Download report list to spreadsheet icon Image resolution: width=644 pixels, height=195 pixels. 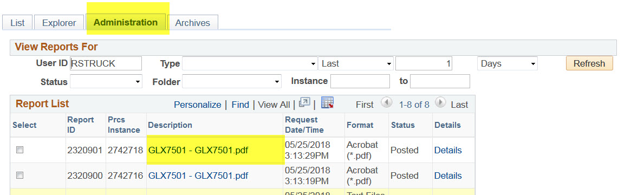pyautogui.click(x=327, y=103)
